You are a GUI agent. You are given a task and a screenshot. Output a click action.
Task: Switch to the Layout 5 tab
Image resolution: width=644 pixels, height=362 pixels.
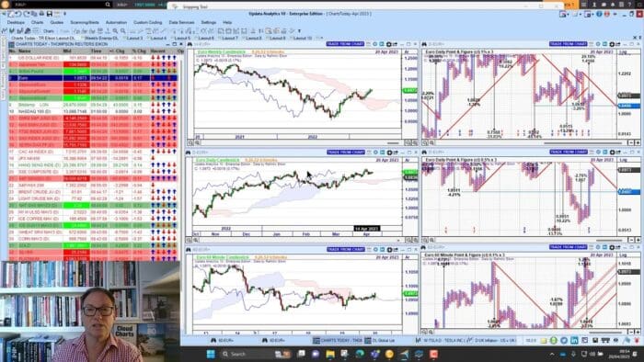(181, 38)
